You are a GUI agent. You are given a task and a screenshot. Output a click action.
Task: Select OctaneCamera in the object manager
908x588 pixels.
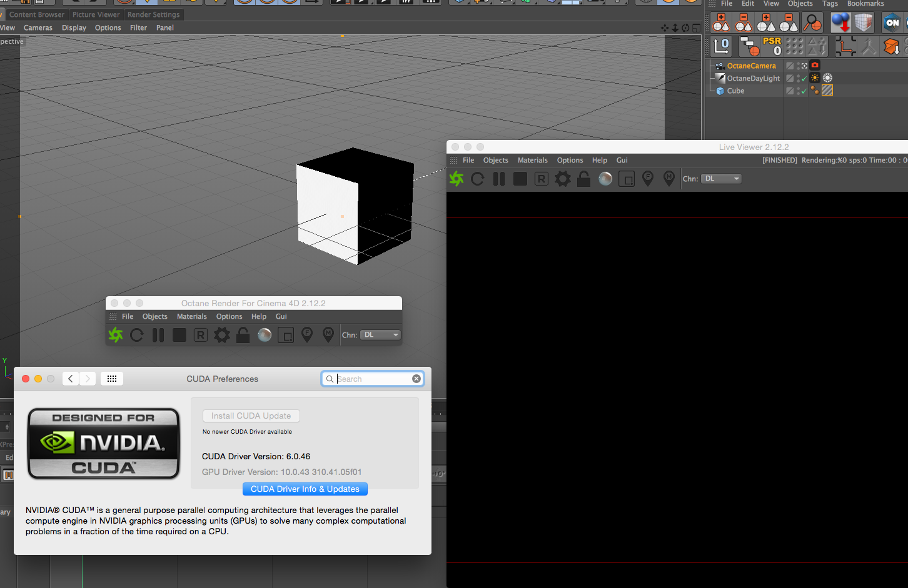751,66
